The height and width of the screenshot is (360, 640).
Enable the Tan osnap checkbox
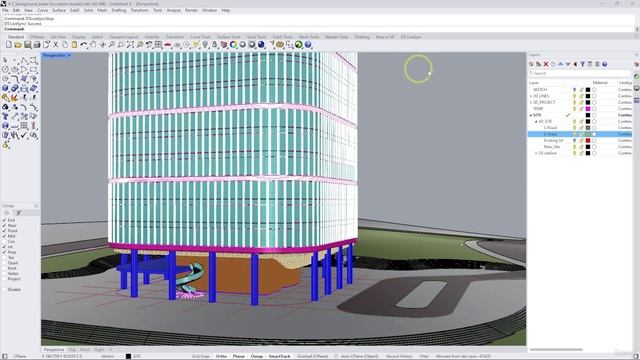pos(4,258)
